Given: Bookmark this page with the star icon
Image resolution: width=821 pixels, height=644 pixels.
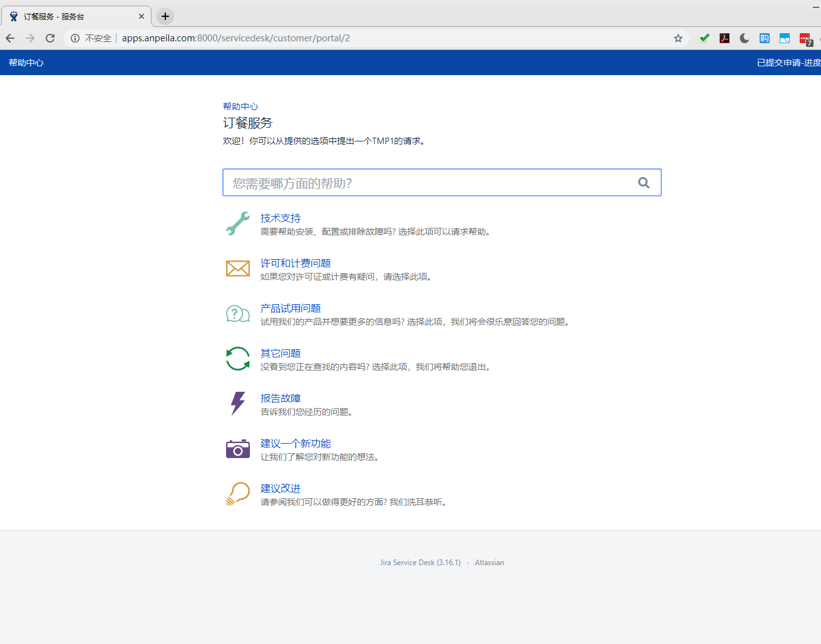Looking at the screenshot, I should pyautogui.click(x=678, y=38).
